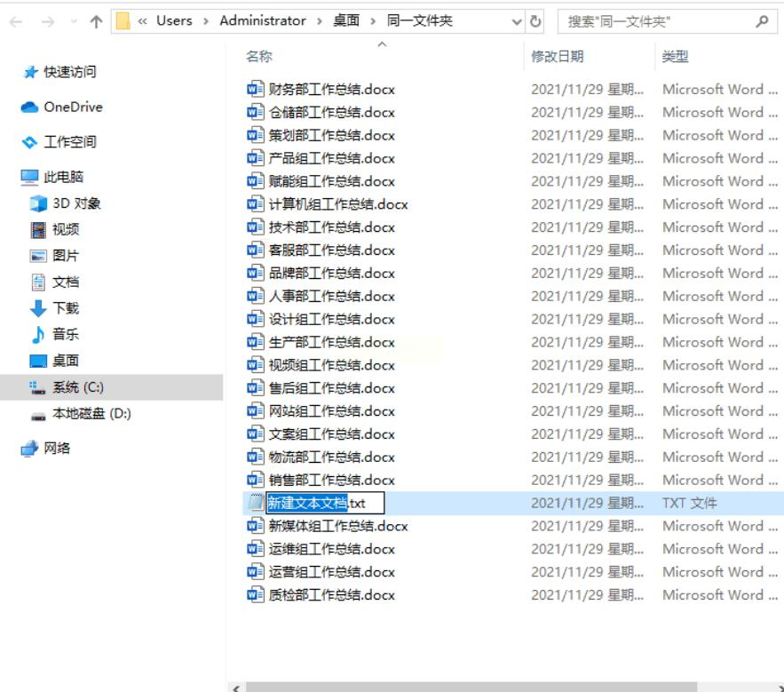Click the 音乐 note icon
Screen dimensions: 784x692
click(x=38, y=334)
